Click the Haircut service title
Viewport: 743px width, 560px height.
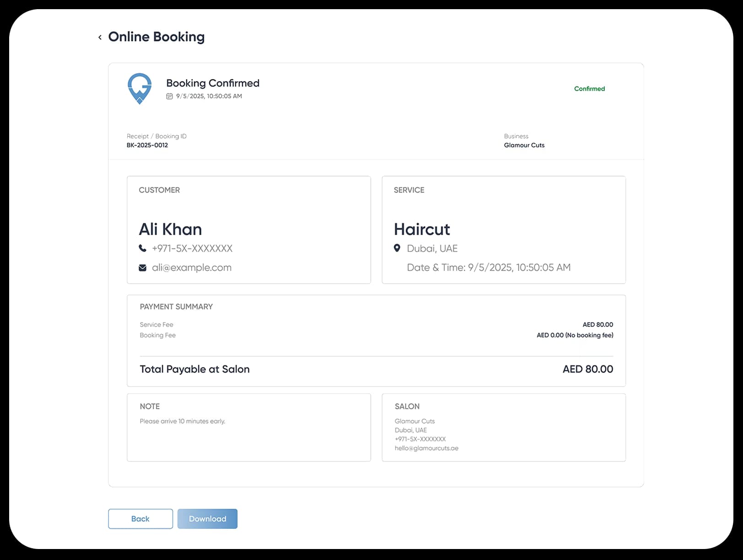(x=422, y=229)
